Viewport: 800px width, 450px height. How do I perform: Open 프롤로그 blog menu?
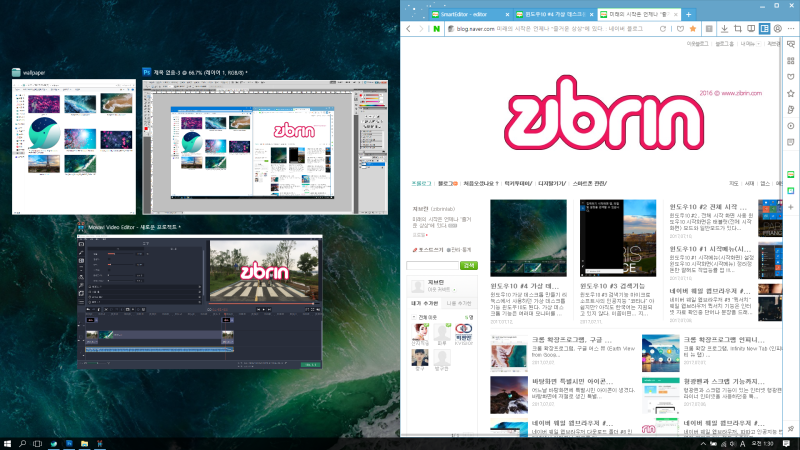pyautogui.click(x=421, y=184)
